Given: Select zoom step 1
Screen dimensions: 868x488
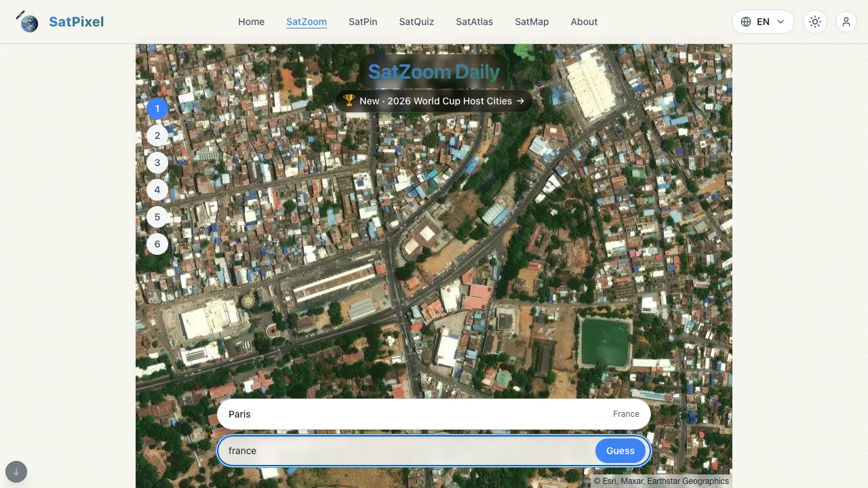Looking at the screenshot, I should pyautogui.click(x=157, y=108).
